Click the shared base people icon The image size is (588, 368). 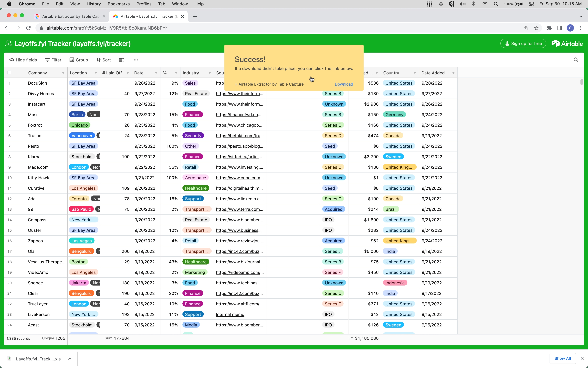(9, 44)
